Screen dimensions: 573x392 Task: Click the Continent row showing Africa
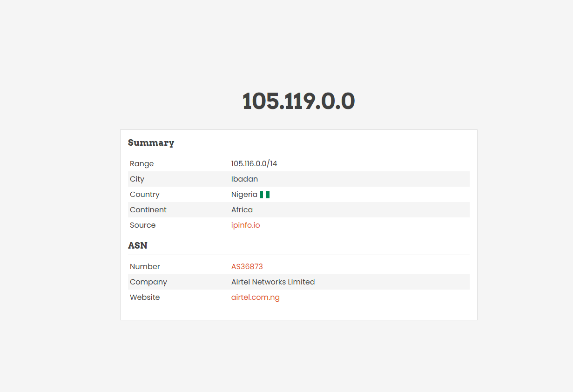[298, 210]
